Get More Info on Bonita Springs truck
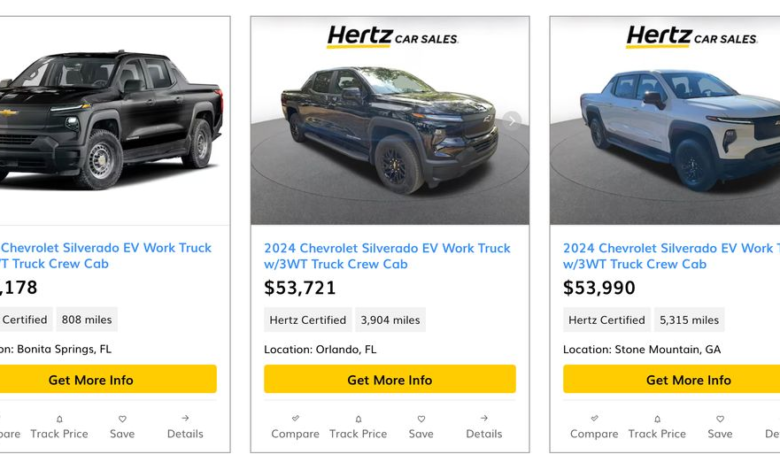This screenshot has height=470, width=780. click(x=108, y=379)
